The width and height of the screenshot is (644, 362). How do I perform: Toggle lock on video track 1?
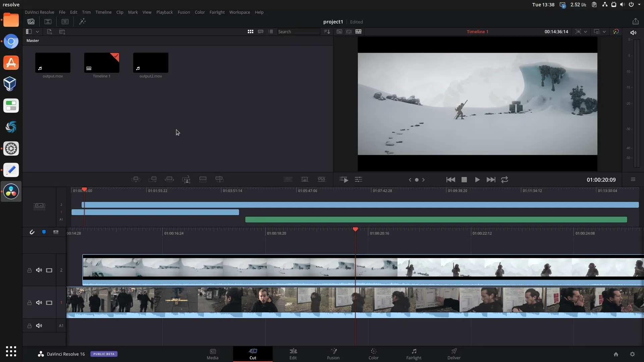click(30, 303)
